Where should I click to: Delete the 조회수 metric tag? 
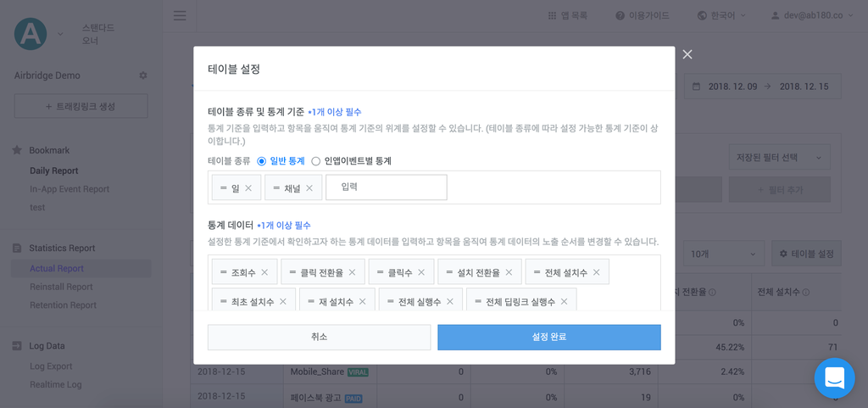[x=264, y=271]
